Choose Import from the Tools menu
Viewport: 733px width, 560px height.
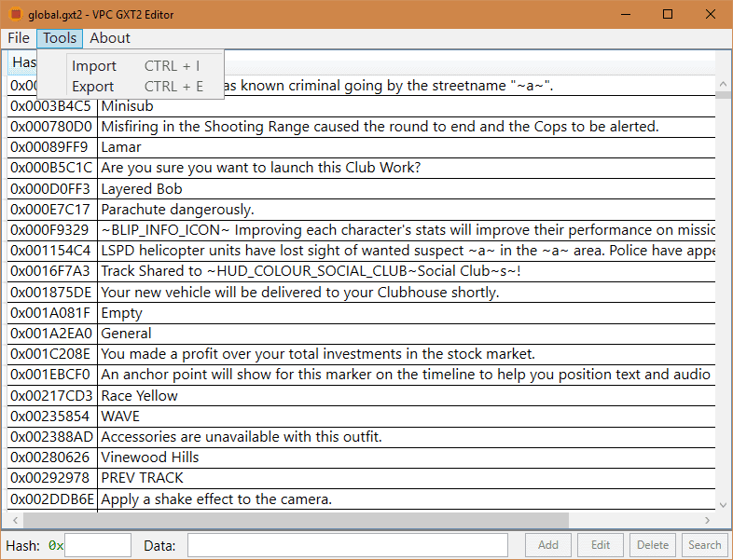(x=137, y=66)
